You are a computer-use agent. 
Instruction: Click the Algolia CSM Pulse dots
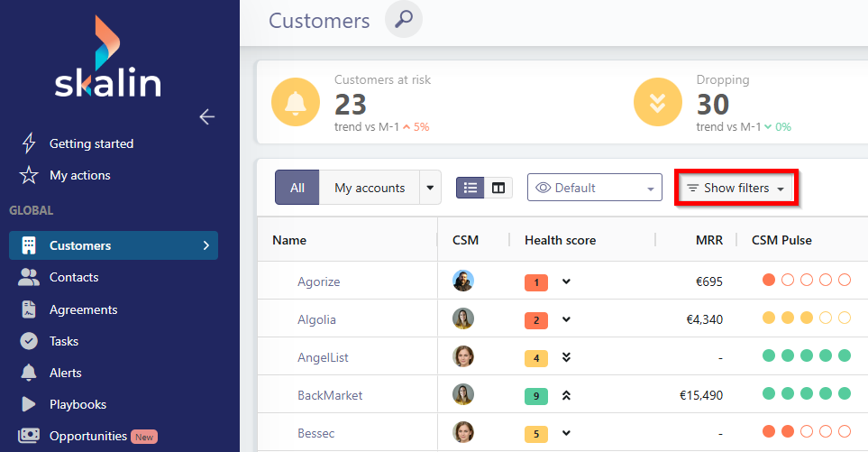coord(806,318)
